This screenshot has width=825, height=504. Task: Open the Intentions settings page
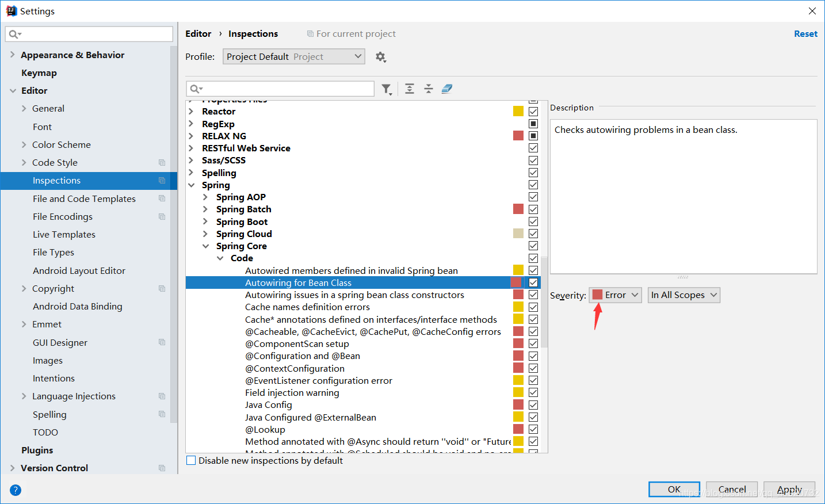point(54,379)
